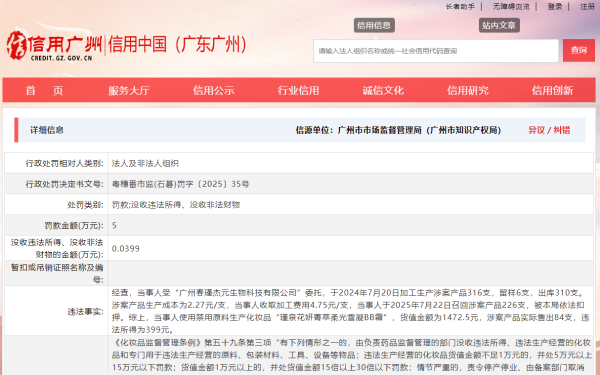Click the 异议 / 纠错 link
600x375 pixels.
[549, 130]
